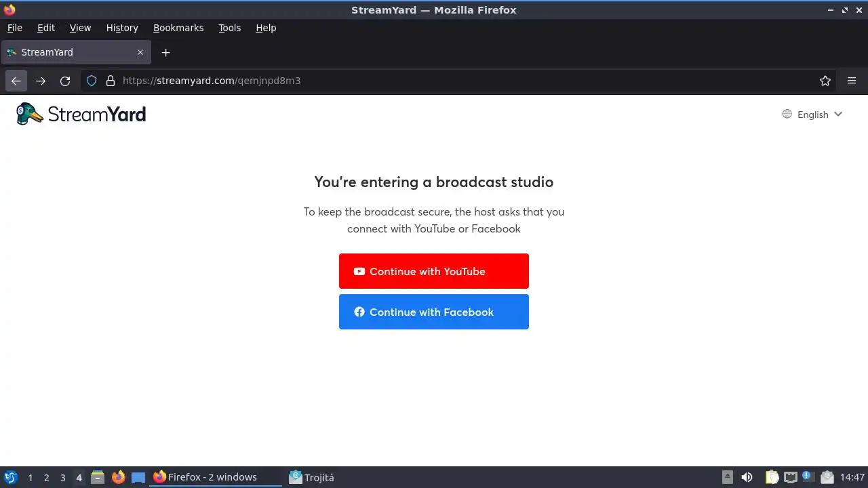
Task: Open the Tools menu
Action: (230, 28)
